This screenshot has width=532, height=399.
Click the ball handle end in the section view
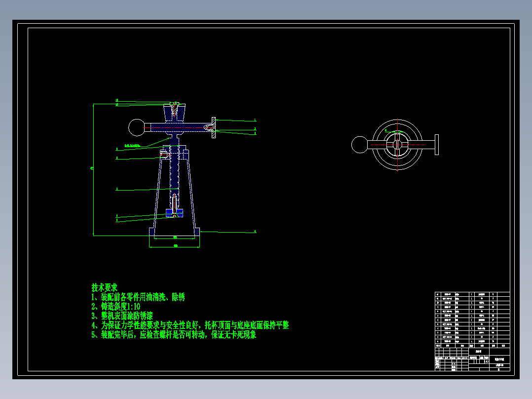pyautogui.click(x=137, y=127)
